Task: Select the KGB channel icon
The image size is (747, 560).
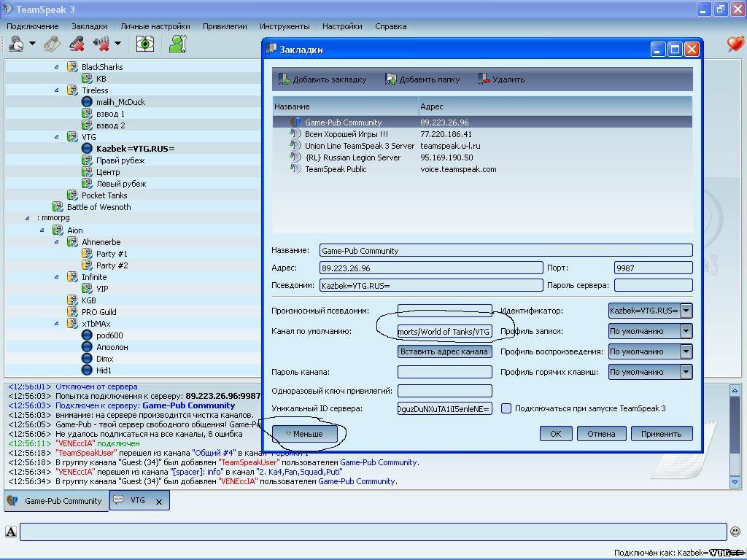Action: [x=72, y=300]
